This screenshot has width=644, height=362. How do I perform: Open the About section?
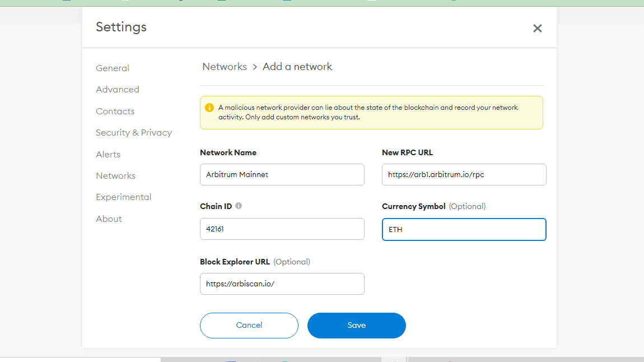[x=109, y=219]
